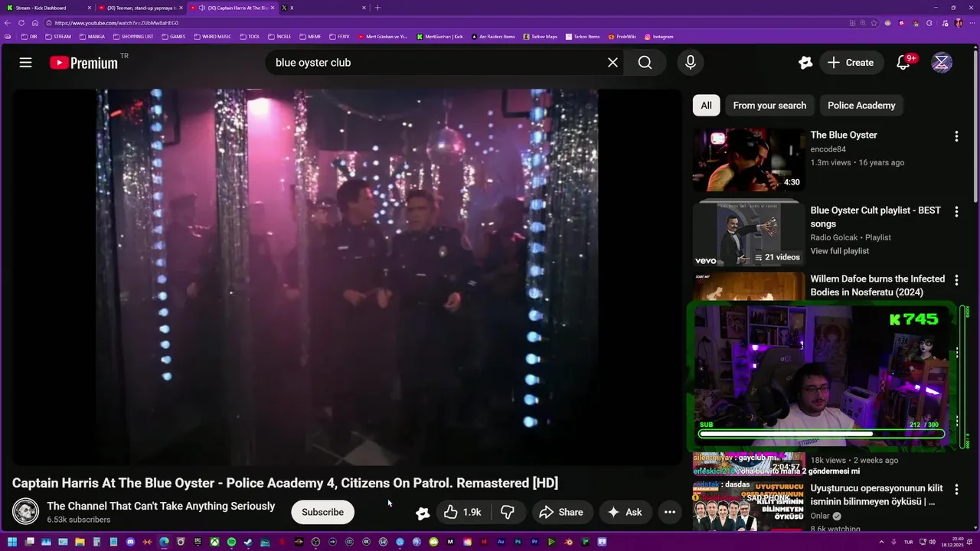Viewport: 980px width, 551px height.
Task: Open the FFXIV bookmarks folder
Action: 340,37
